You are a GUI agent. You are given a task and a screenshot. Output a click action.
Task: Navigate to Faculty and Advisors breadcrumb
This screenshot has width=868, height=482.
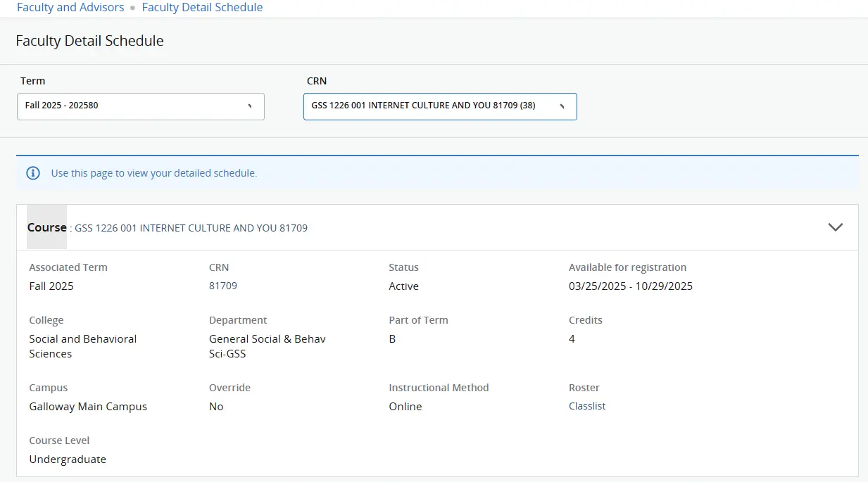[x=70, y=7]
